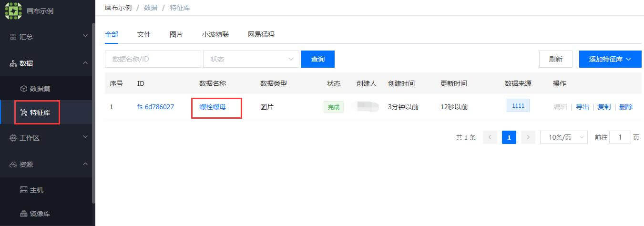Screen dimensions: 644x226
Task: Click the 镜像库 icon
Action: [x=23, y=214]
